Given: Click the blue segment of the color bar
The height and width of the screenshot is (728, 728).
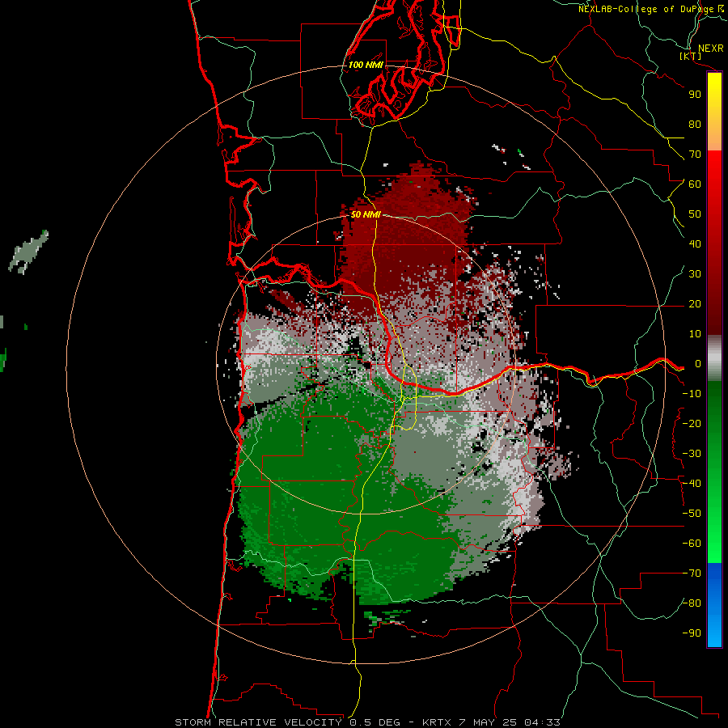Looking at the screenshot, I should [714, 605].
